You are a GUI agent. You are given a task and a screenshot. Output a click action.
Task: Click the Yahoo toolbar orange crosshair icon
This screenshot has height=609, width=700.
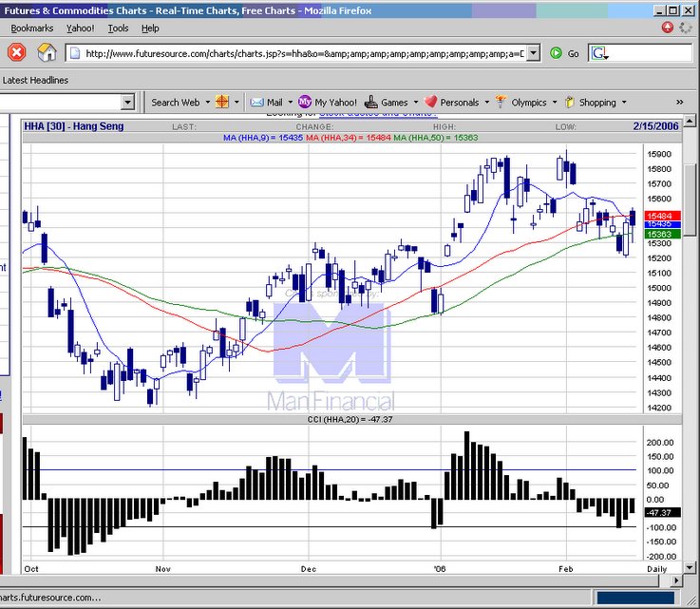click(222, 102)
